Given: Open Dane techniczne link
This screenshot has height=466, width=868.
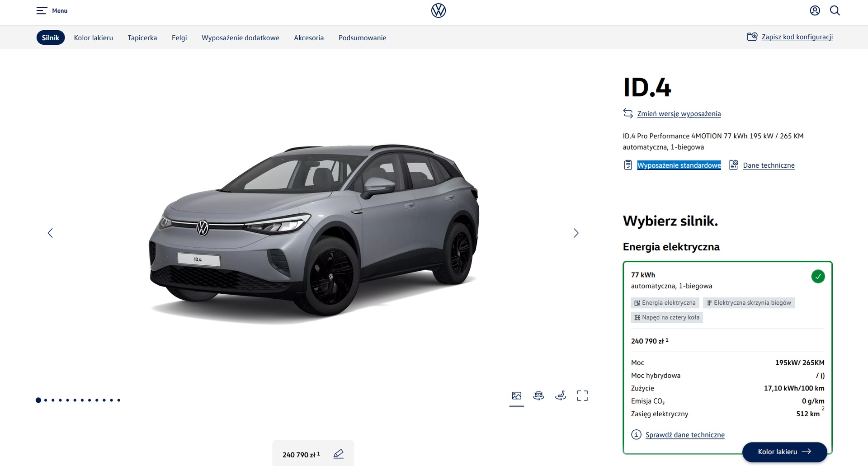Looking at the screenshot, I should click(769, 165).
